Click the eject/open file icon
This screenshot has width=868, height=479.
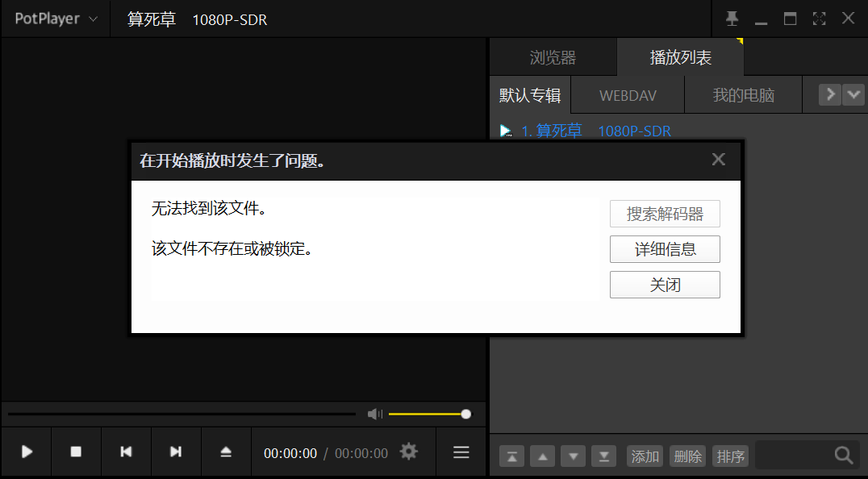pos(226,452)
